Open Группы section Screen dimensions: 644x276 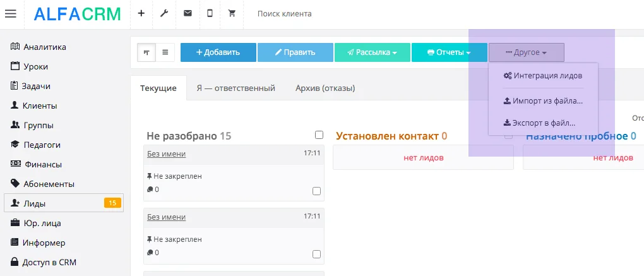[x=32, y=126]
